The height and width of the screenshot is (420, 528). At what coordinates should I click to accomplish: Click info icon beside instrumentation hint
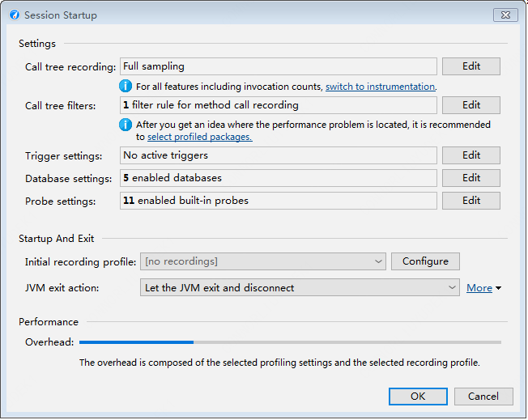coord(126,86)
